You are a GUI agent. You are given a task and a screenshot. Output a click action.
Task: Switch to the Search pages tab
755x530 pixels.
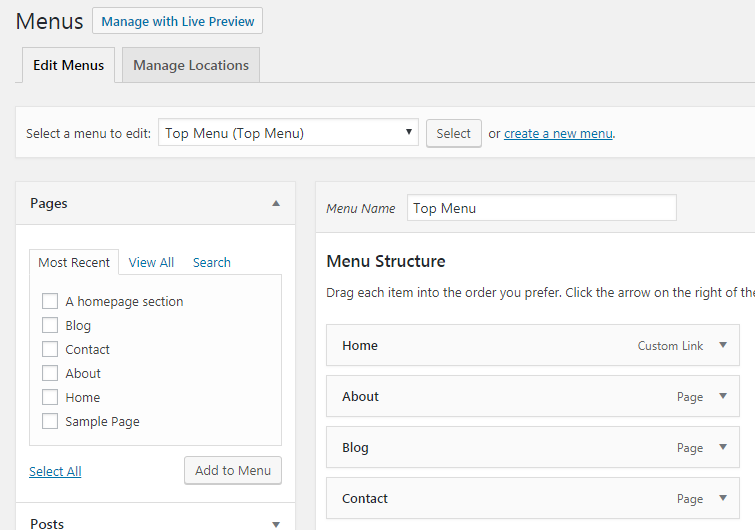[x=212, y=262]
